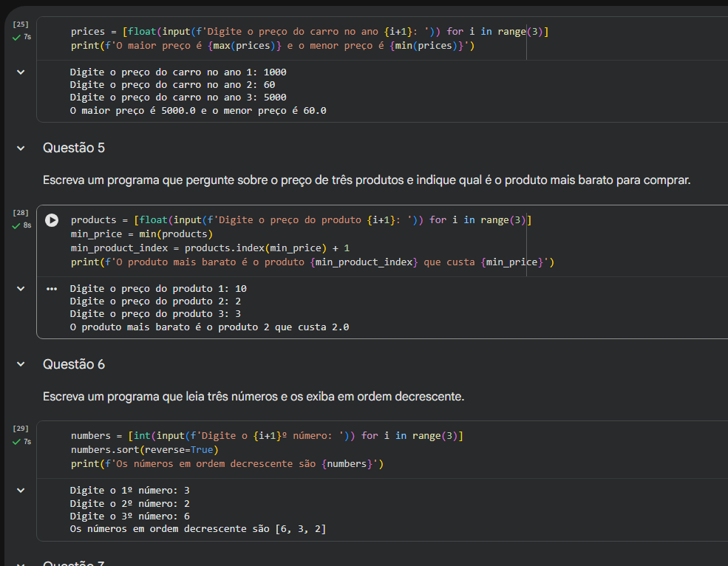Click execution count [29] label

[x=21, y=428]
